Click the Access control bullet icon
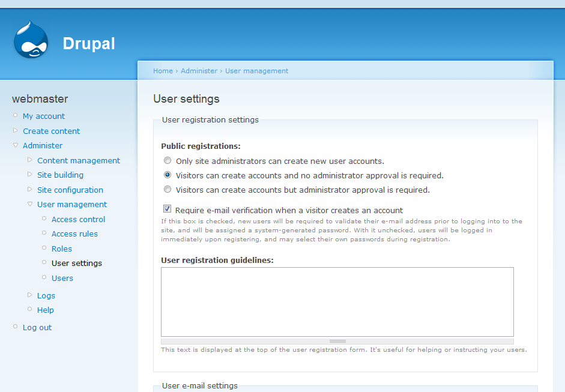 [x=44, y=219]
